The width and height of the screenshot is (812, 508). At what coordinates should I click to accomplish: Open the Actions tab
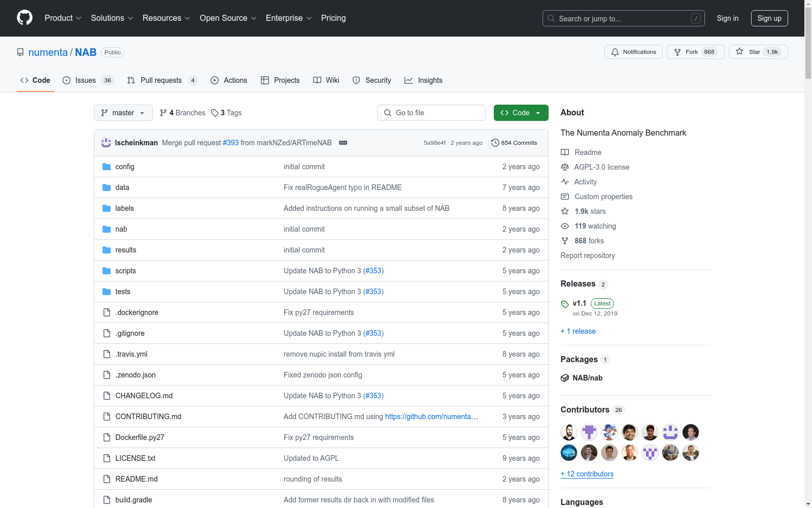[229, 80]
